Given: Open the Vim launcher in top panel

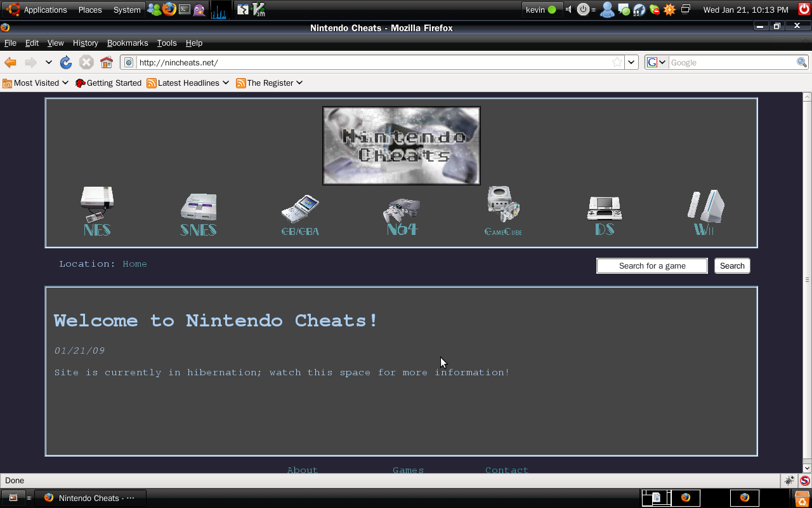Looking at the screenshot, I should coord(258,10).
